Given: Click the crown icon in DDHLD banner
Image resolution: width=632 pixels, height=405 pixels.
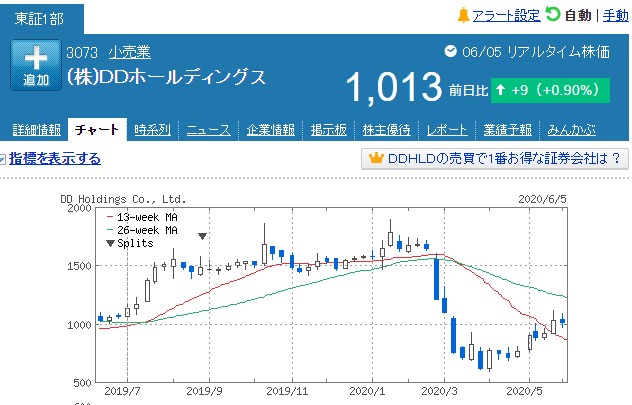Looking at the screenshot, I should pos(376,158).
